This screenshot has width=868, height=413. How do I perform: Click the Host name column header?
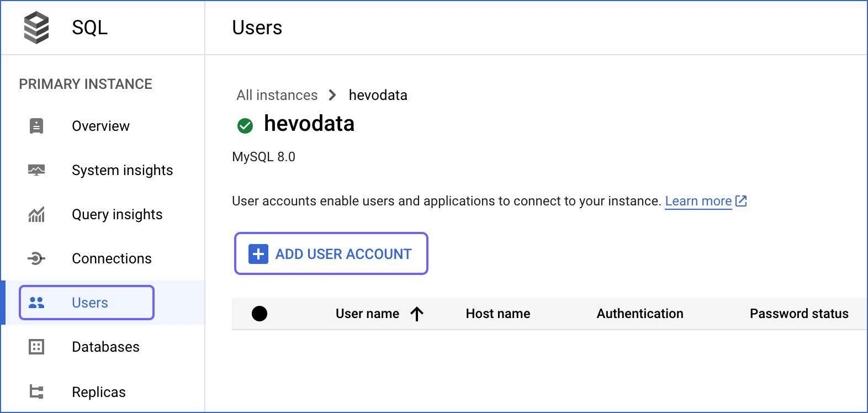(498, 314)
